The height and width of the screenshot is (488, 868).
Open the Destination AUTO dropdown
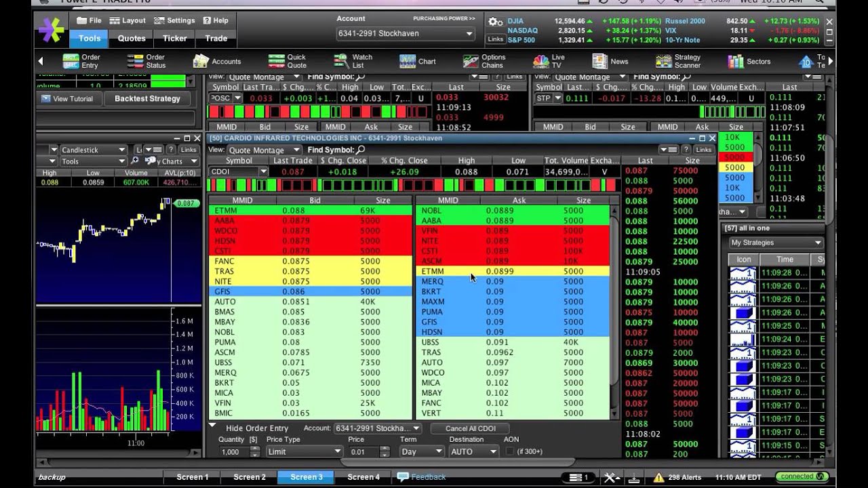pyautogui.click(x=473, y=451)
